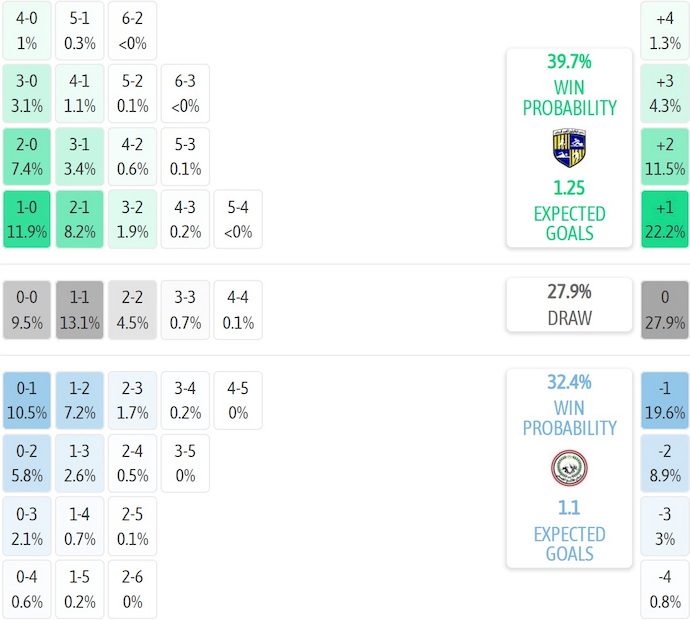Click the home team crest (yellow-blue)
The image size is (690, 620).
569,148
